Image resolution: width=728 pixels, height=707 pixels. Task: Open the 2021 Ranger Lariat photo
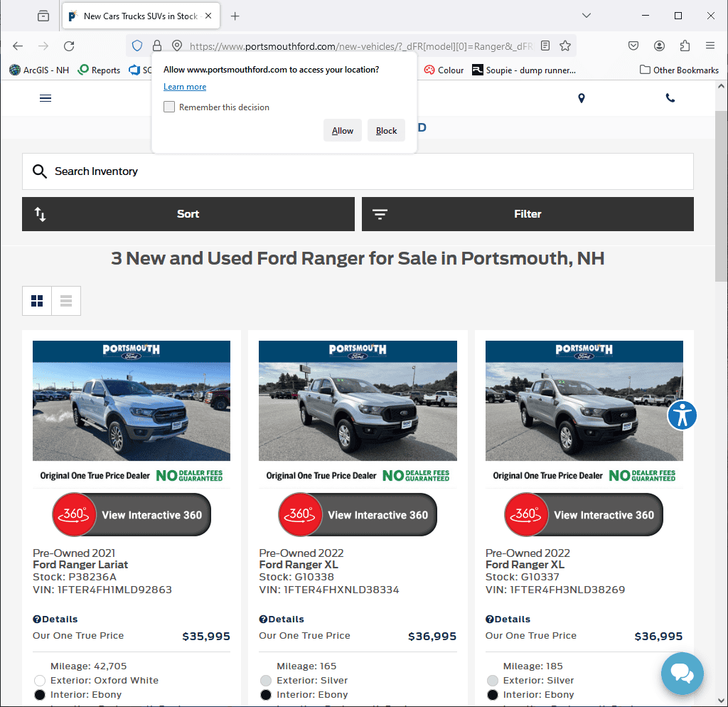click(132, 401)
